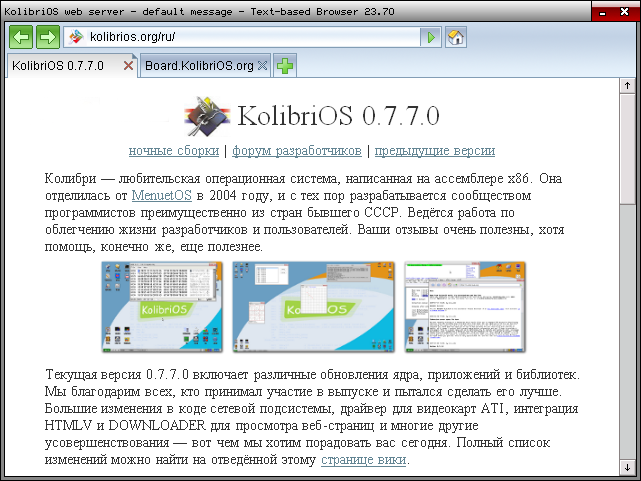
Task: Click the KolibriOS 0.7.7.0 page heading
Action: click(x=338, y=116)
